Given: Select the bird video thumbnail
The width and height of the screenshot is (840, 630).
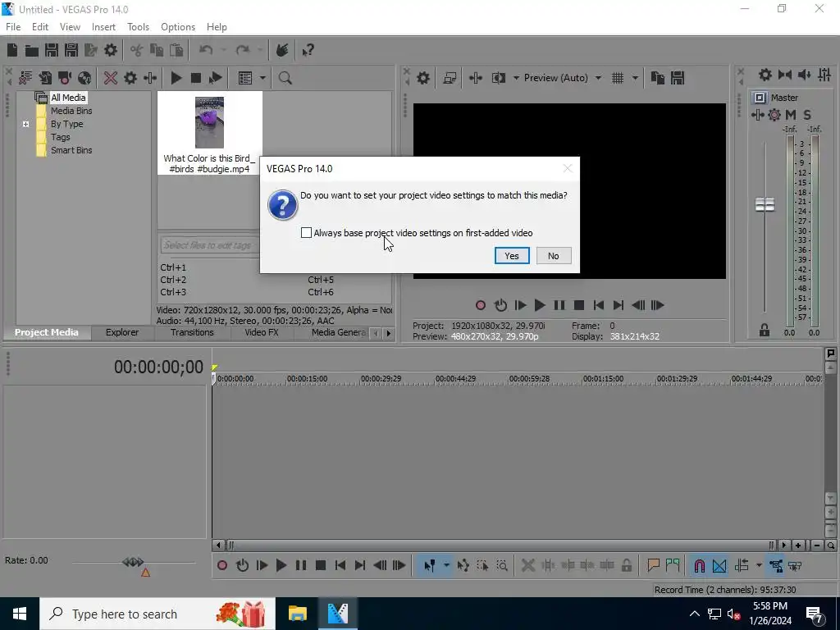Looking at the screenshot, I should click(x=209, y=123).
